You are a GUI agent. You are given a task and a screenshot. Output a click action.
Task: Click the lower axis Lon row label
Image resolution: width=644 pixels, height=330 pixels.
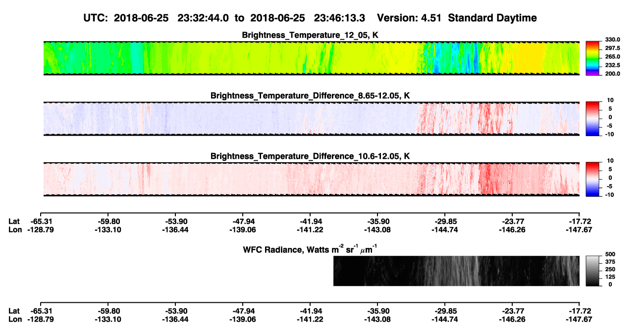15,319
